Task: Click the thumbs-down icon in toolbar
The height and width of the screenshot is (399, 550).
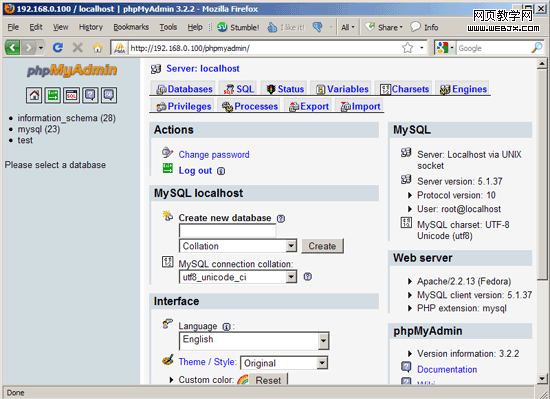Action: point(318,27)
